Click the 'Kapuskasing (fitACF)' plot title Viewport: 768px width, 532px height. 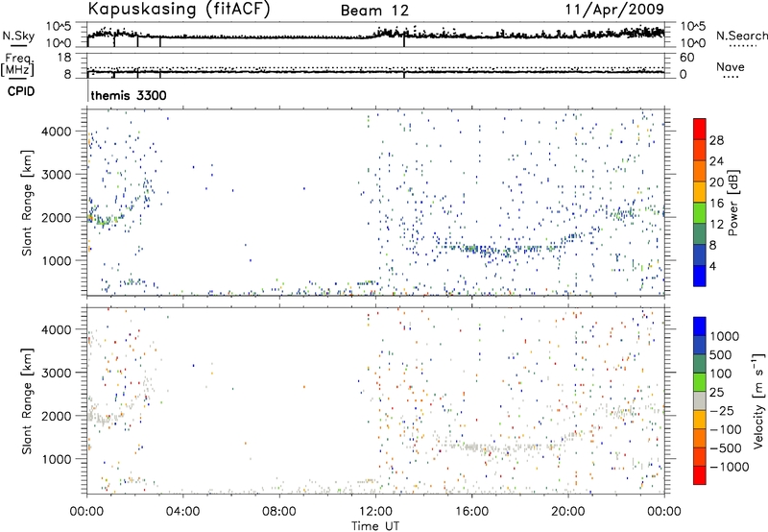(x=179, y=9)
